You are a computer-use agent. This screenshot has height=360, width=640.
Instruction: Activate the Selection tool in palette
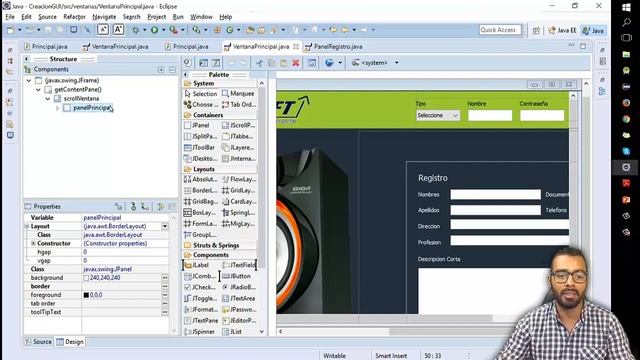[200, 93]
